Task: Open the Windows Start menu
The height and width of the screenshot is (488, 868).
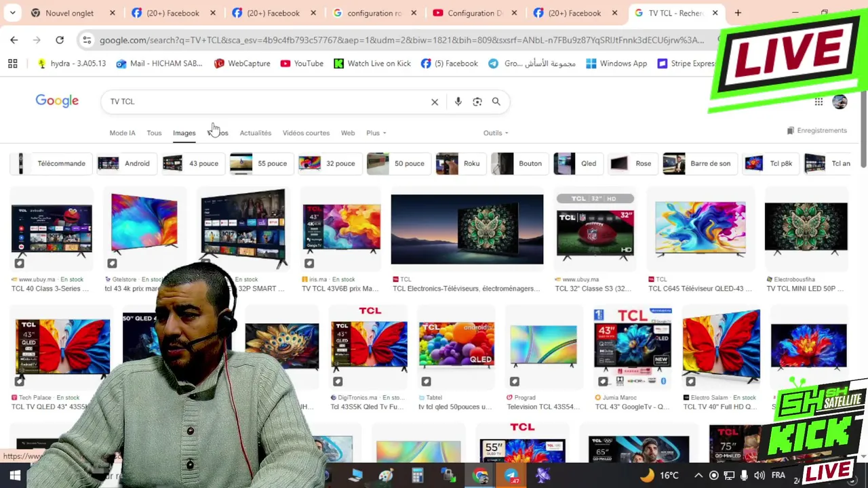Action: [14, 476]
